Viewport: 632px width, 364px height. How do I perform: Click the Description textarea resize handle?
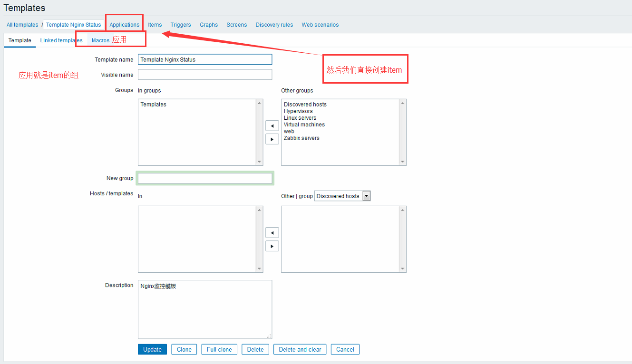pos(269,335)
